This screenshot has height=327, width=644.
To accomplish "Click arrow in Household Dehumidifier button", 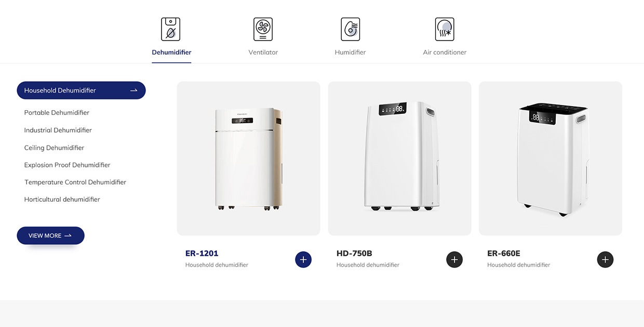I will tap(133, 90).
